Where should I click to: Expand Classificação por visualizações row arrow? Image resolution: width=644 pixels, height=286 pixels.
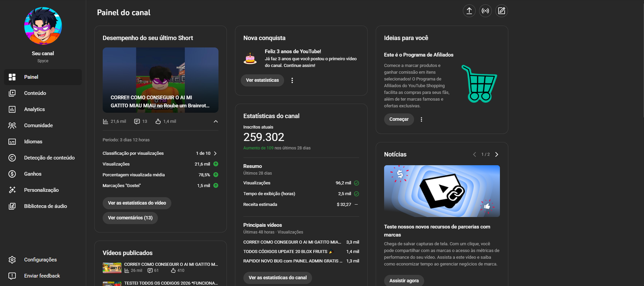click(x=215, y=153)
